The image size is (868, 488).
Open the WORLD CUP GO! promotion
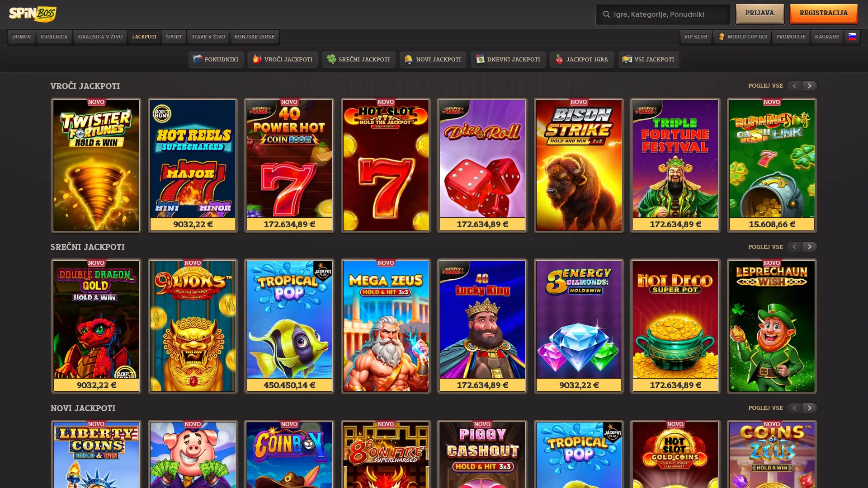742,37
